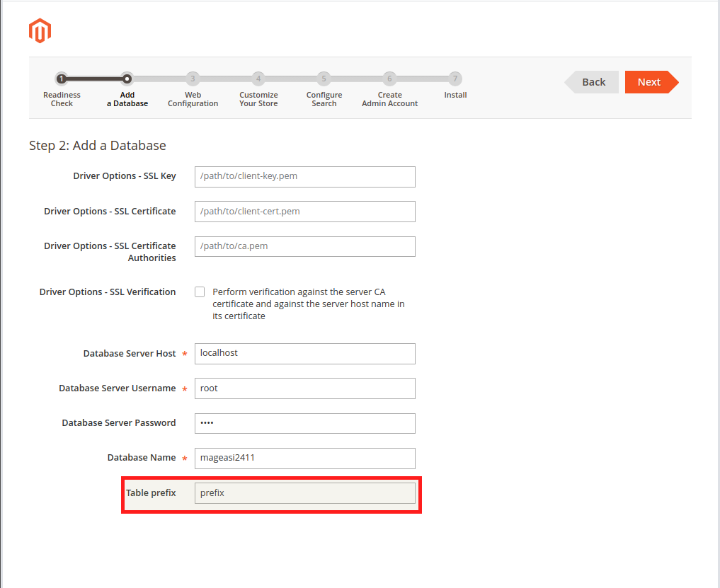Click the Next button
720x588 pixels.
pyautogui.click(x=650, y=81)
